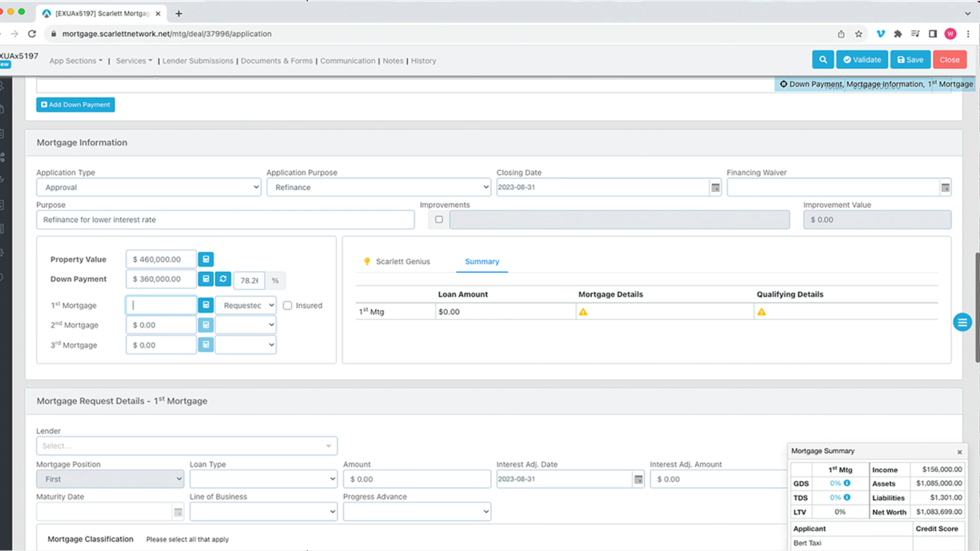980x551 pixels.
Task: Open Closing Date calendar picker
Action: pyautogui.click(x=715, y=187)
